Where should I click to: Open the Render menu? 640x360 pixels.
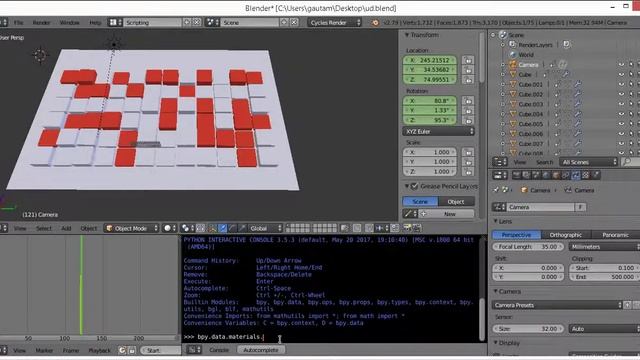click(41, 22)
